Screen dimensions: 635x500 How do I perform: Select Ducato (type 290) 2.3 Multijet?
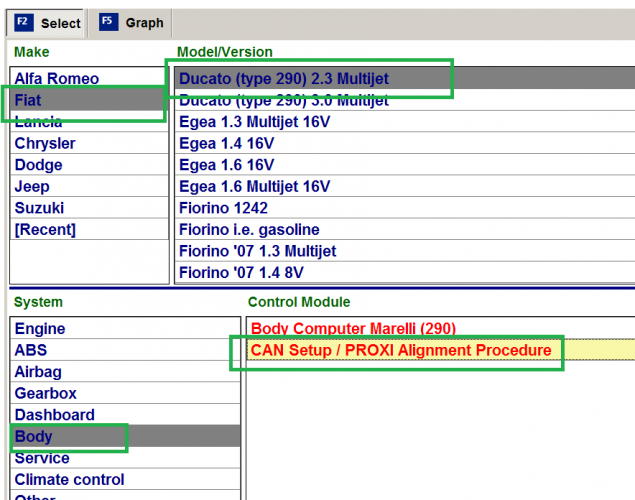pos(283,78)
